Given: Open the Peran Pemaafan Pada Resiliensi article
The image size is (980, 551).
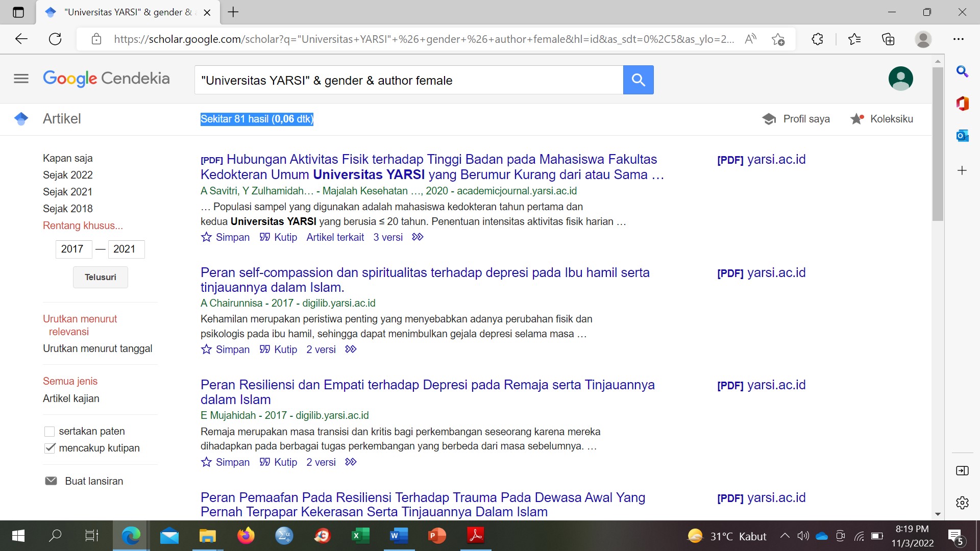Looking at the screenshot, I should click(423, 505).
